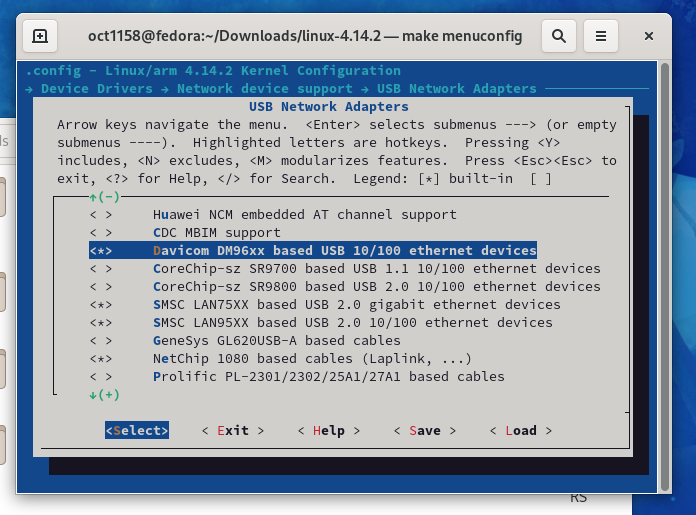Click the Load button
The width and height of the screenshot is (696, 515).
point(521,430)
